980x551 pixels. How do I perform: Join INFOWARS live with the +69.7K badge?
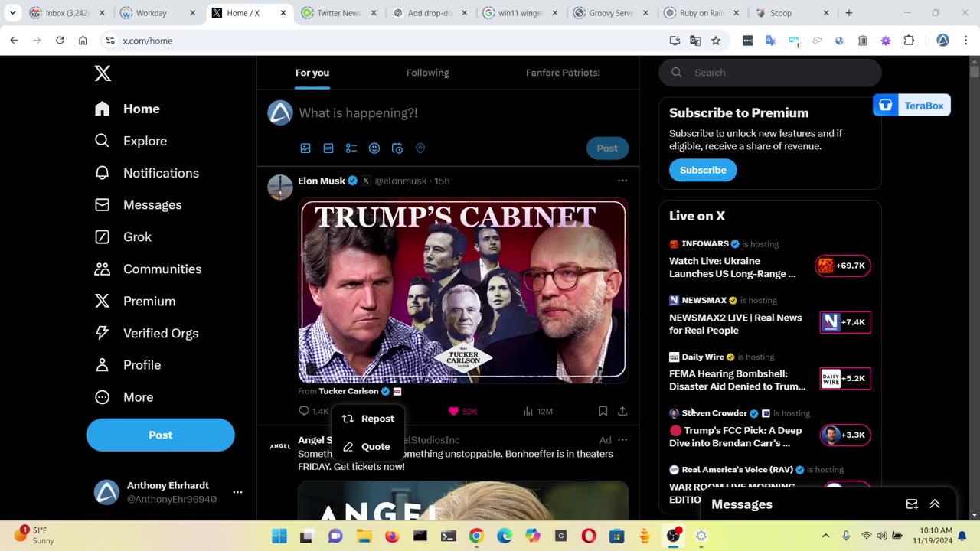click(843, 266)
